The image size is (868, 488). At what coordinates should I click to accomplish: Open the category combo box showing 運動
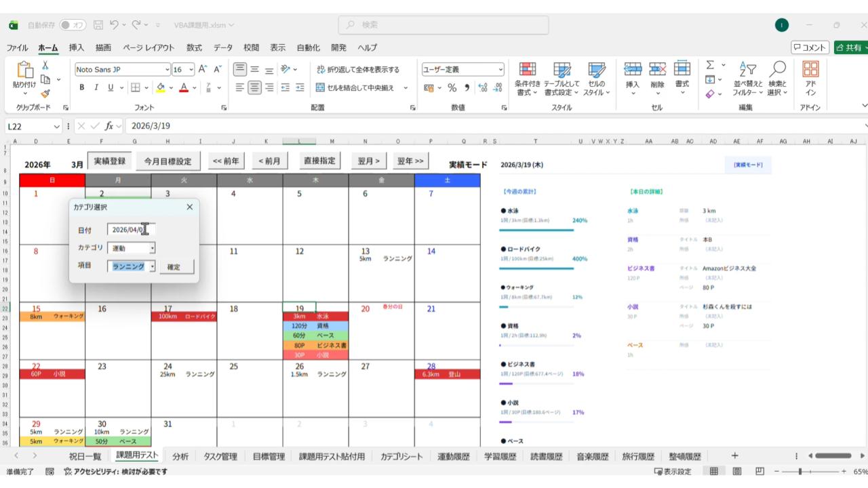click(152, 249)
